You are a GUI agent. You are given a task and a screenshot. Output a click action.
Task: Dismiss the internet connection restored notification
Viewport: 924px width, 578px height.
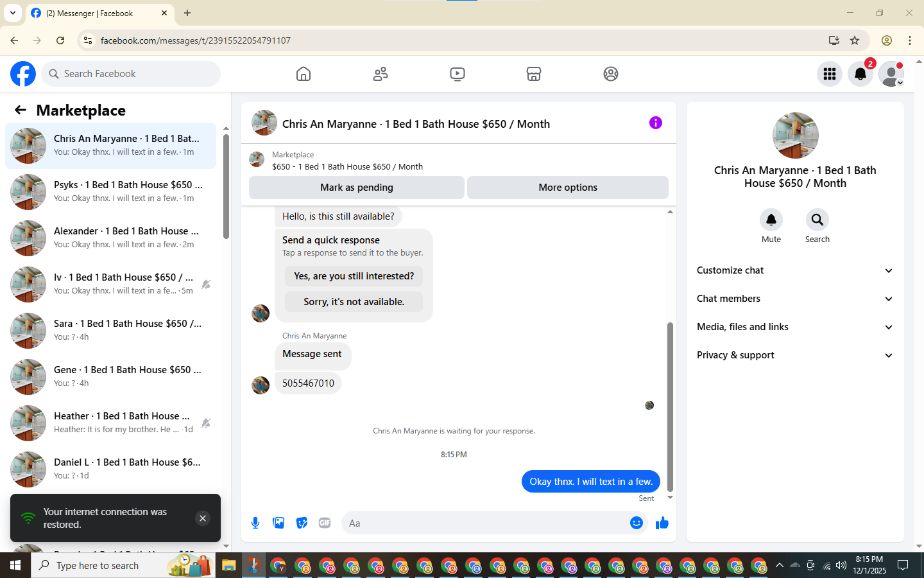click(x=203, y=518)
